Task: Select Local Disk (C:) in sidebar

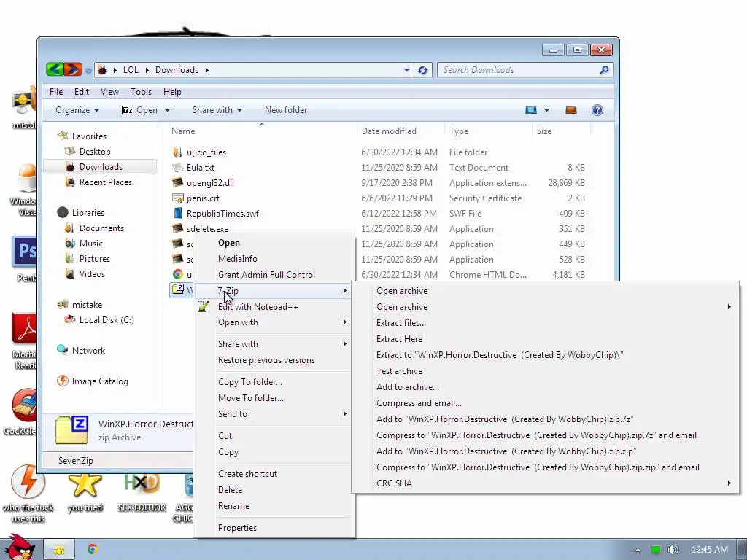Action: pyautogui.click(x=107, y=320)
